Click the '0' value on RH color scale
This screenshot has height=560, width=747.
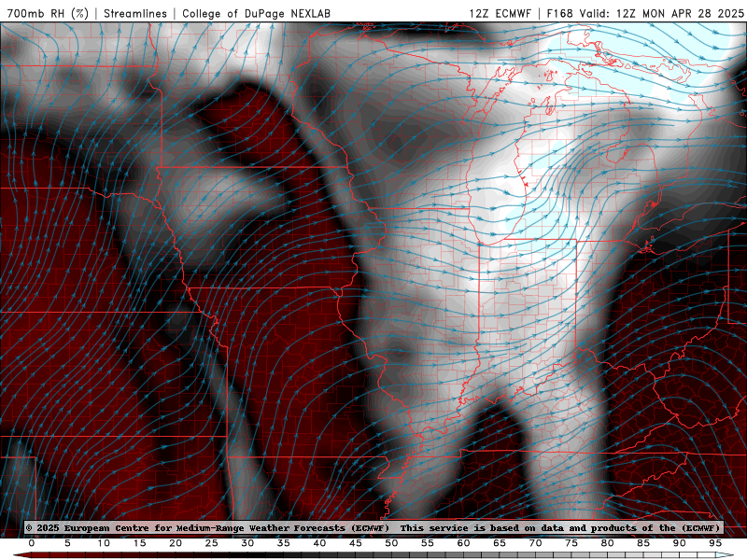click(32, 543)
